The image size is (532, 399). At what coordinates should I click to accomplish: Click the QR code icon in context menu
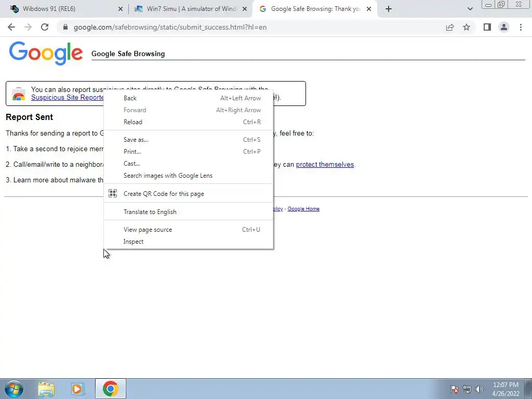pos(113,193)
